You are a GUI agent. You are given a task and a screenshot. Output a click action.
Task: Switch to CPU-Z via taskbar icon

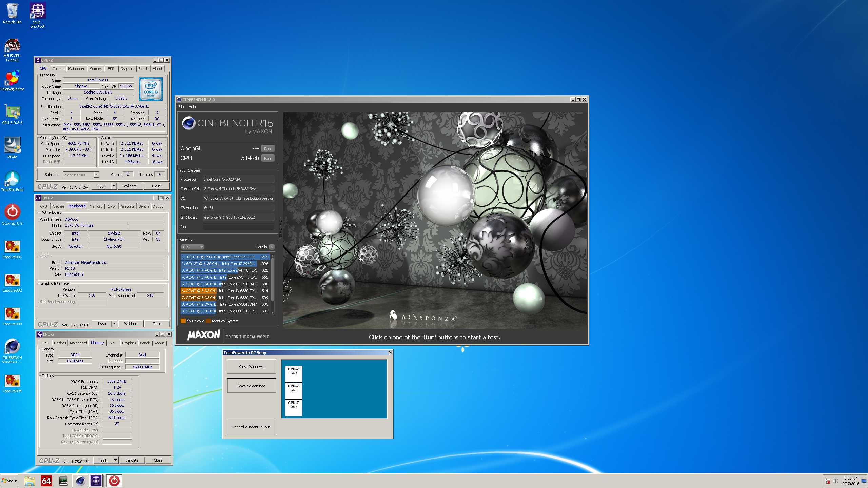[x=96, y=481]
